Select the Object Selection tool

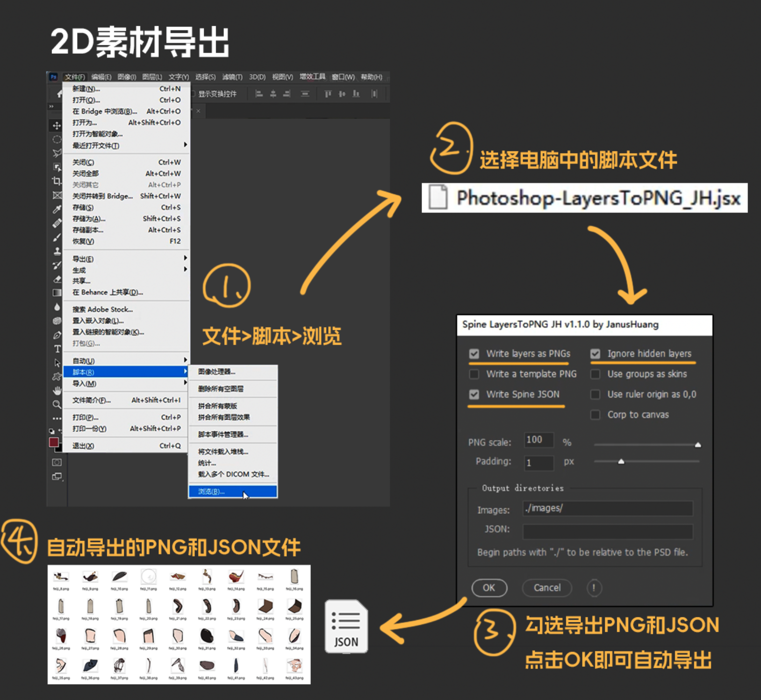(x=57, y=167)
